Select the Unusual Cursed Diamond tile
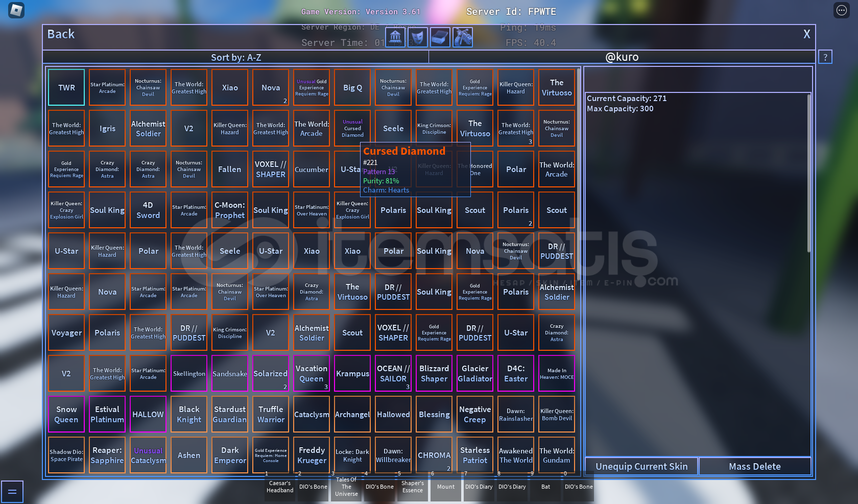This screenshot has height=504, width=858. pyautogui.click(x=352, y=128)
